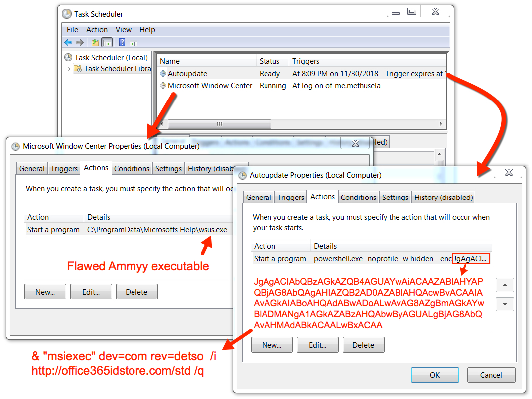532x399 pixels.
Task: Open the File menu
Action: point(72,30)
